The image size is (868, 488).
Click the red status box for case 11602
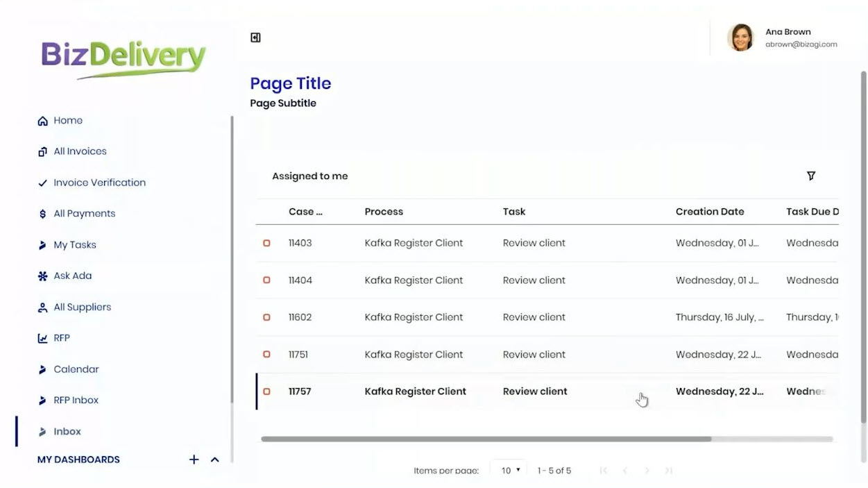pyautogui.click(x=266, y=317)
